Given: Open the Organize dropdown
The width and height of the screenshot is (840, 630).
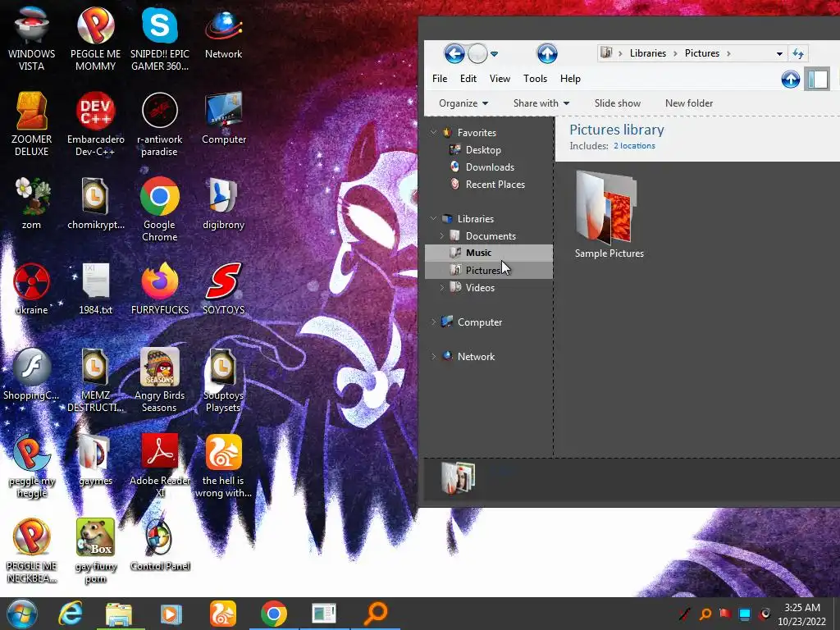Looking at the screenshot, I should [x=463, y=103].
